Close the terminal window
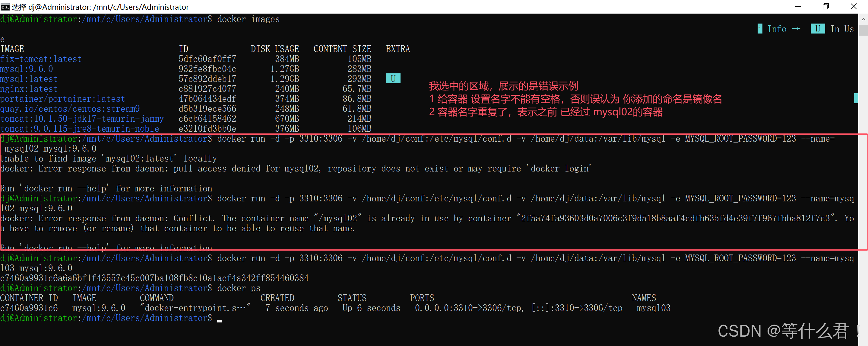The height and width of the screenshot is (346, 868). pyautogui.click(x=854, y=7)
